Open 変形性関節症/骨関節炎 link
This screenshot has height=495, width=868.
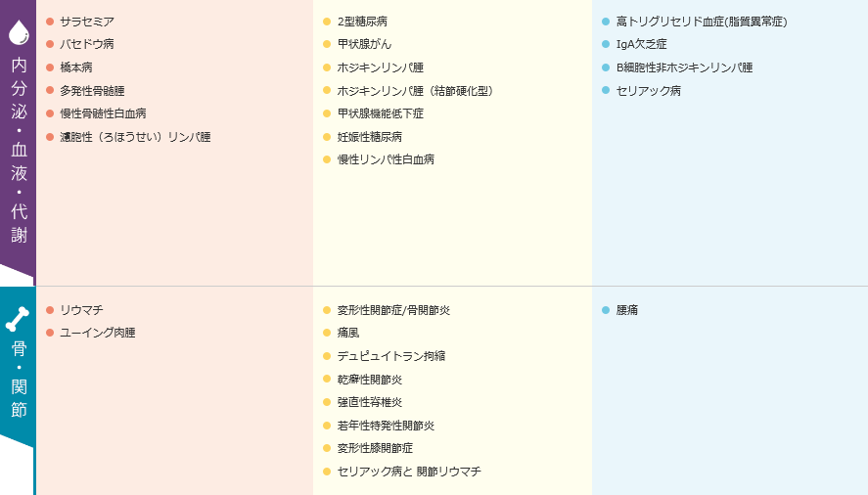click(393, 310)
